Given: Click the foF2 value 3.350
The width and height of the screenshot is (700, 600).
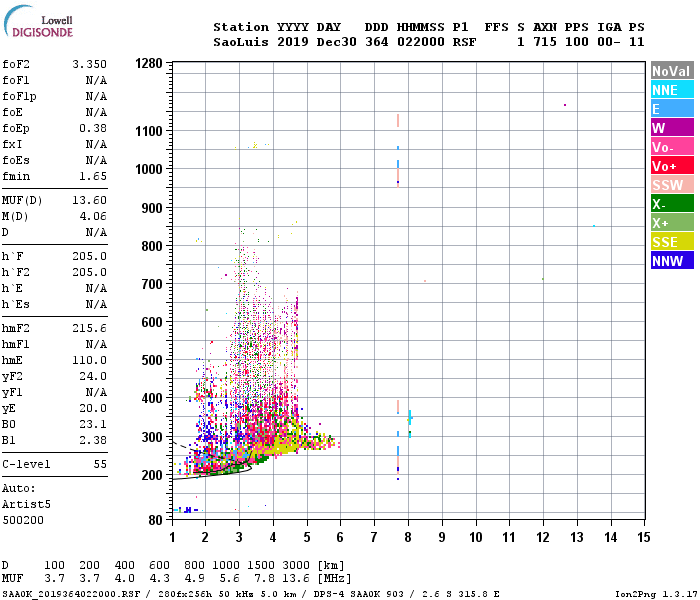Looking at the screenshot, I should 90,64.
